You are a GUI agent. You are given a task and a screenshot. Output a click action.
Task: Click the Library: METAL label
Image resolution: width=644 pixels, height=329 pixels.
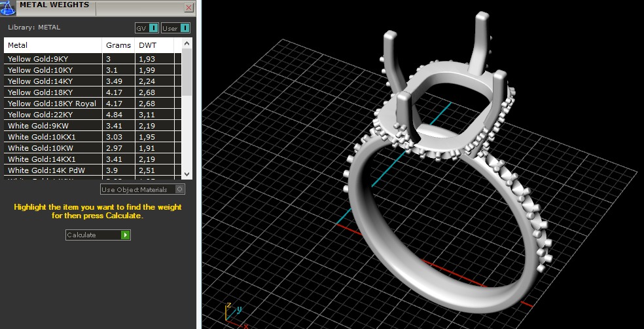tap(34, 28)
